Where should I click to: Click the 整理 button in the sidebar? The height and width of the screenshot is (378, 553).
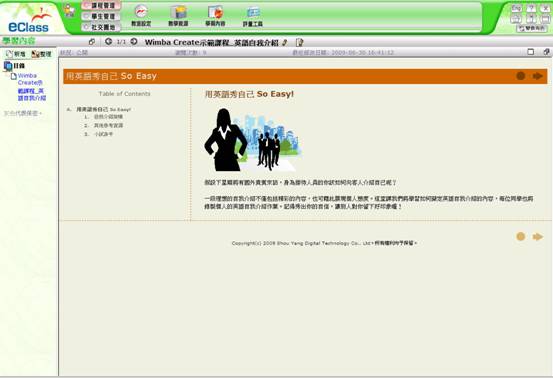tap(42, 54)
